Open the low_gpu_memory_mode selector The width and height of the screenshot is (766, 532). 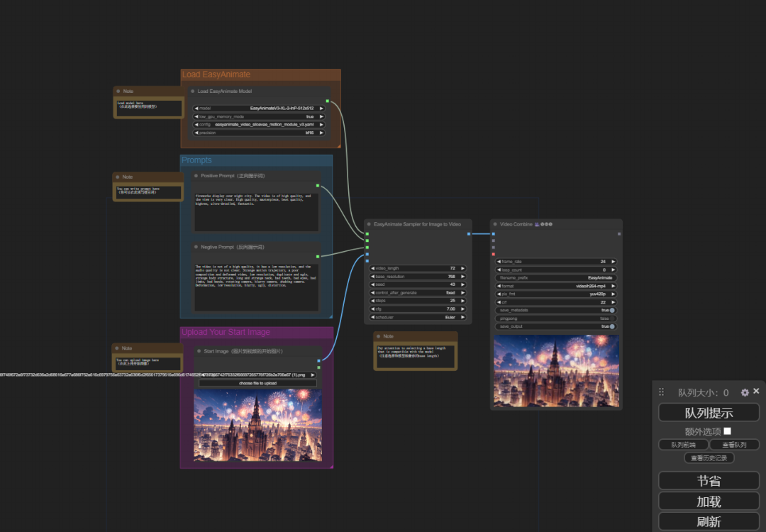pyautogui.click(x=259, y=117)
